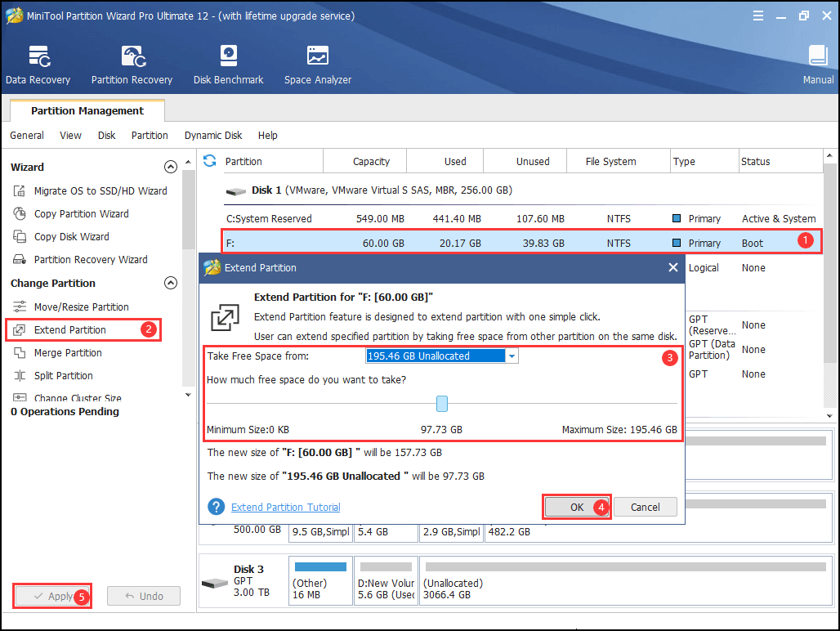
Task: Select the 9.5 GB,Simpl partition block
Action: 320,532
